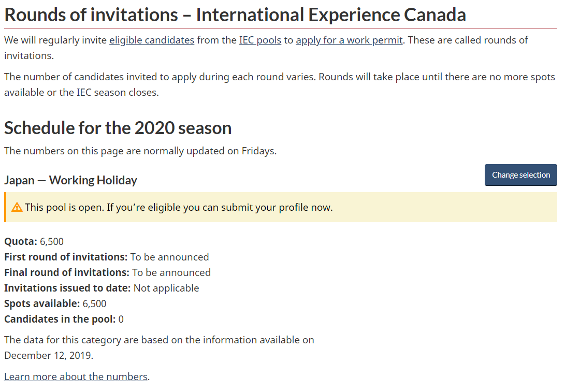Click the Rounds of invitations page heading
This screenshot has height=392, width=565.
(235, 15)
